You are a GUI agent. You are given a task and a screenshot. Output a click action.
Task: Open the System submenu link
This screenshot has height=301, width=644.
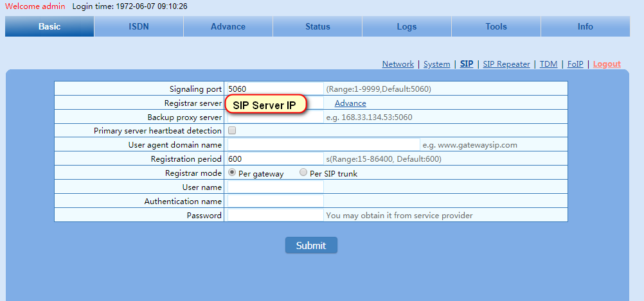click(x=436, y=64)
